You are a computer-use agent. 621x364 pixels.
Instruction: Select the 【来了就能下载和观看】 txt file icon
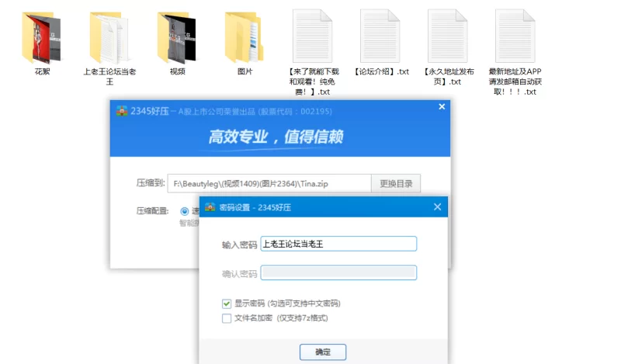coord(312,36)
